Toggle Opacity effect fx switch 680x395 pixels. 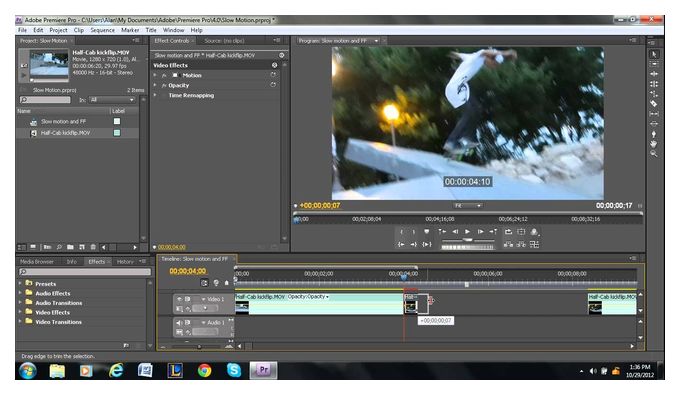coord(164,85)
